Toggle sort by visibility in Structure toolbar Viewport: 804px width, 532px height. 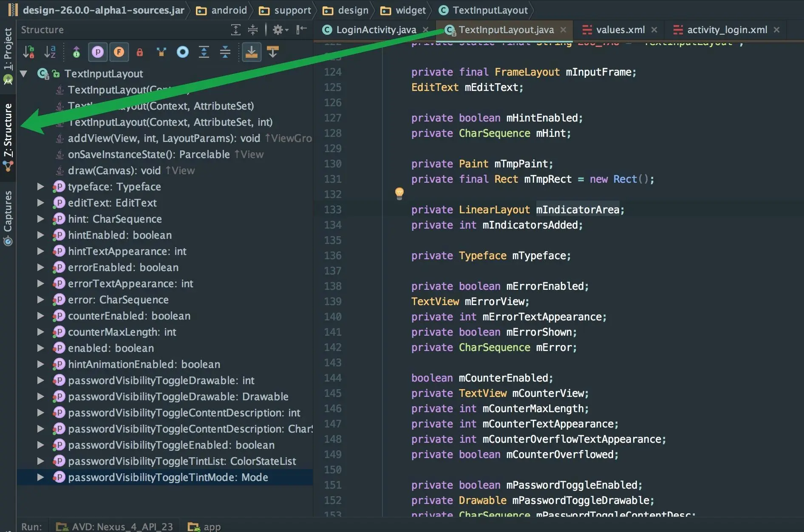[x=28, y=52]
